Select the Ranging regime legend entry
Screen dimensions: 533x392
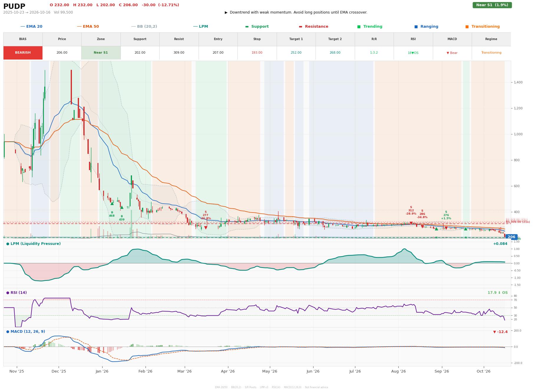click(426, 27)
